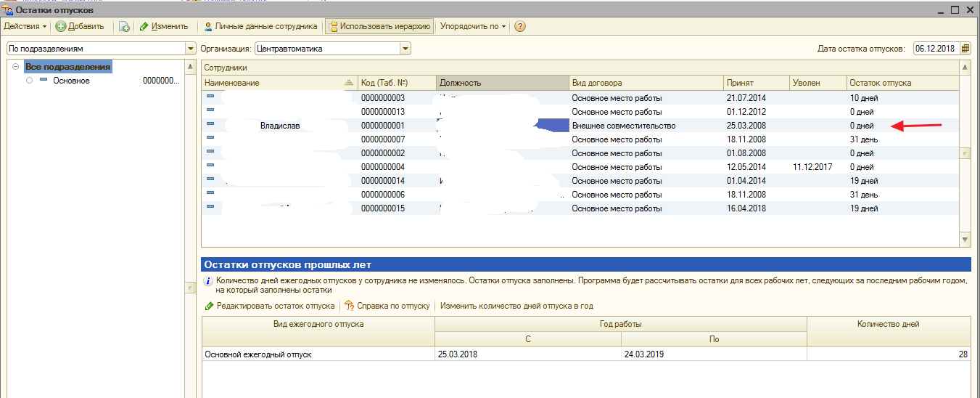Open Справка по отпуску
This screenshot has width=980, height=398.
click(x=387, y=306)
